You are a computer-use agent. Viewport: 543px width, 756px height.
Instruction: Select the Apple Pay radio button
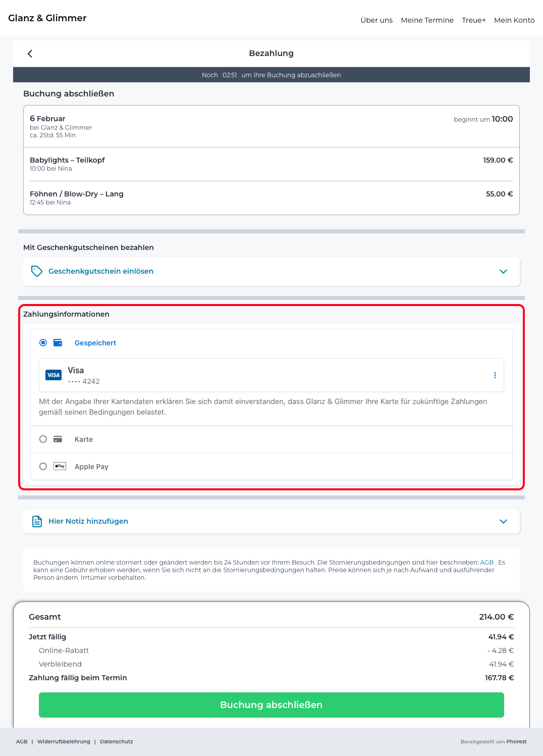pos(43,467)
